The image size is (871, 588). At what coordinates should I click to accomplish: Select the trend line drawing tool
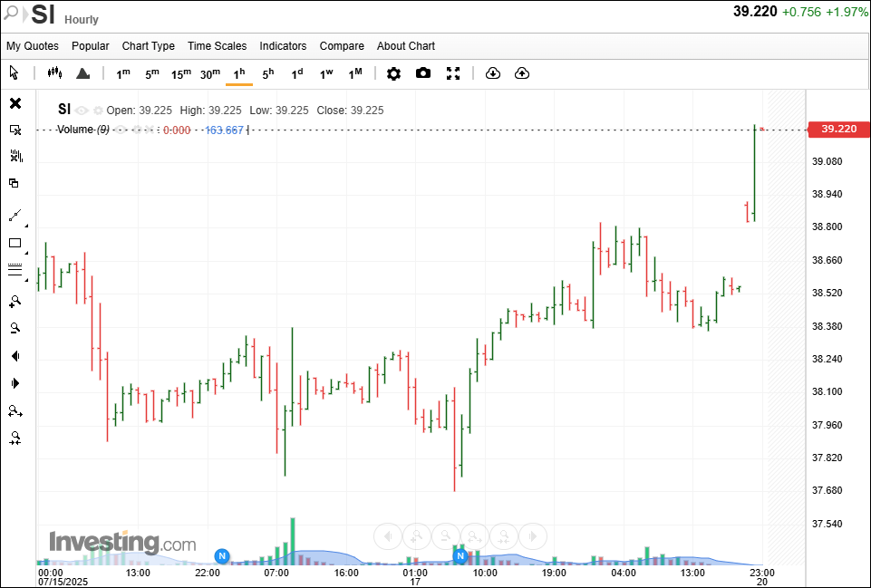click(15, 216)
